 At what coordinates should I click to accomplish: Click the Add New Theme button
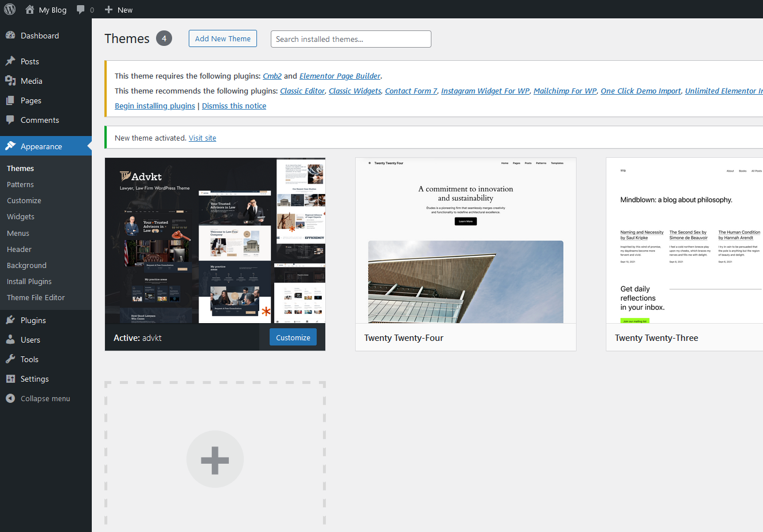(223, 38)
